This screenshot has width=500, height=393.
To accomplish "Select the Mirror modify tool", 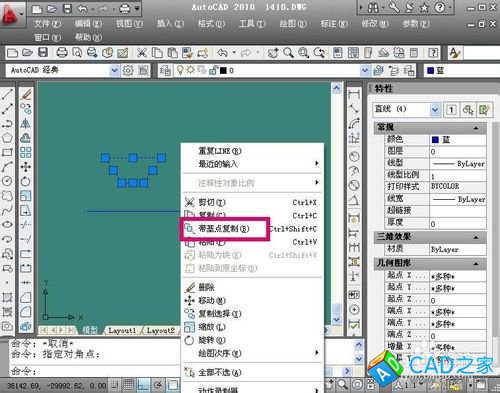I will (26, 123).
